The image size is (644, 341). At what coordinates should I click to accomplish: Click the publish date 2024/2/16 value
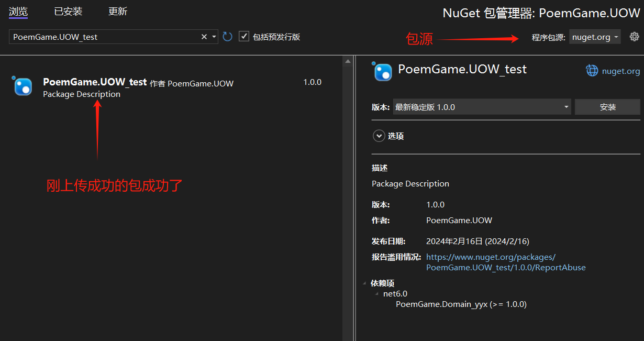[x=478, y=241]
